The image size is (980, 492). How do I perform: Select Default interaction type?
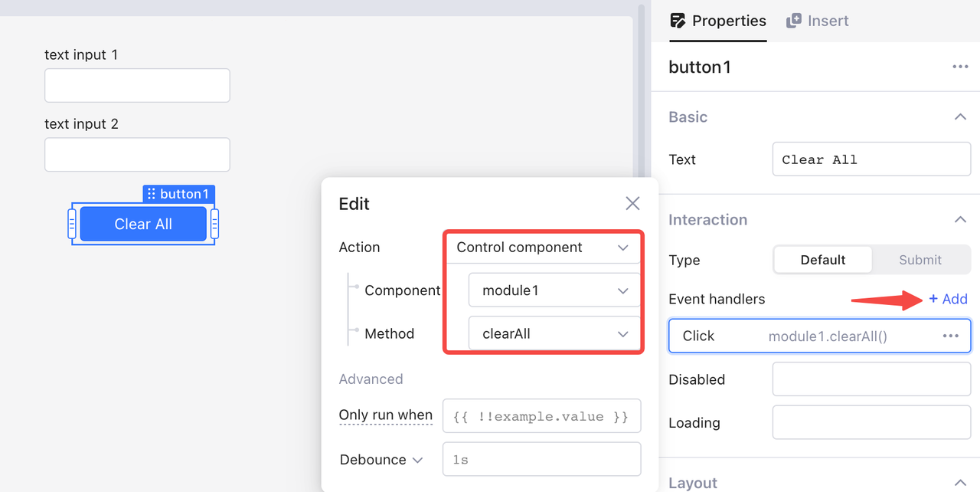[x=822, y=260]
